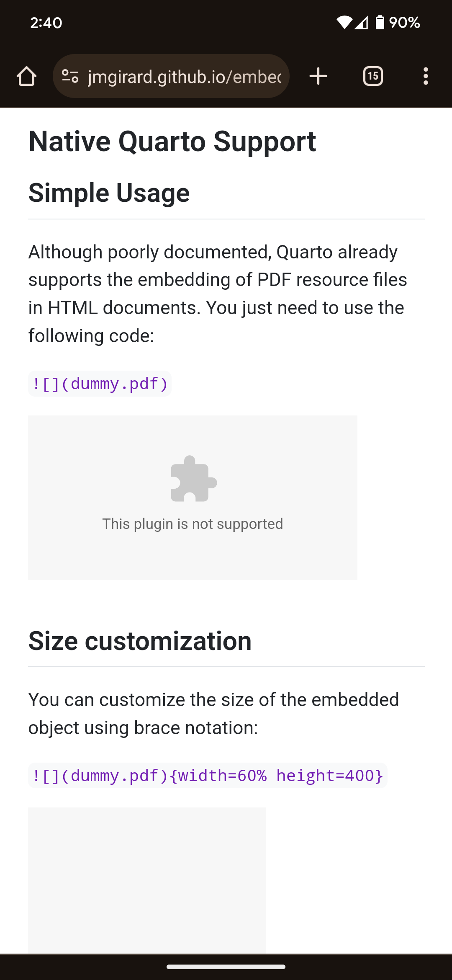
Task: Tap the Wi-Fi status icon
Action: click(x=344, y=22)
